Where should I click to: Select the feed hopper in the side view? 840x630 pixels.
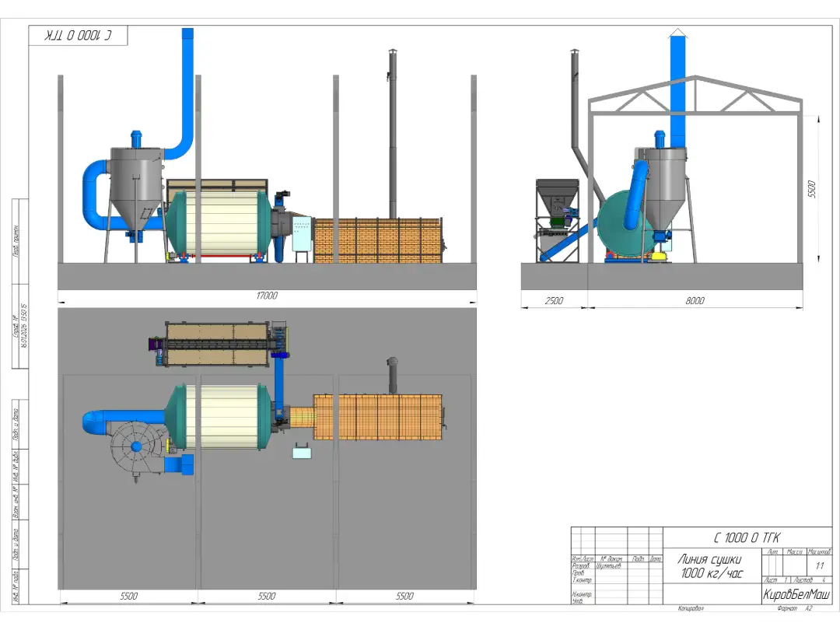(x=557, y=193)
